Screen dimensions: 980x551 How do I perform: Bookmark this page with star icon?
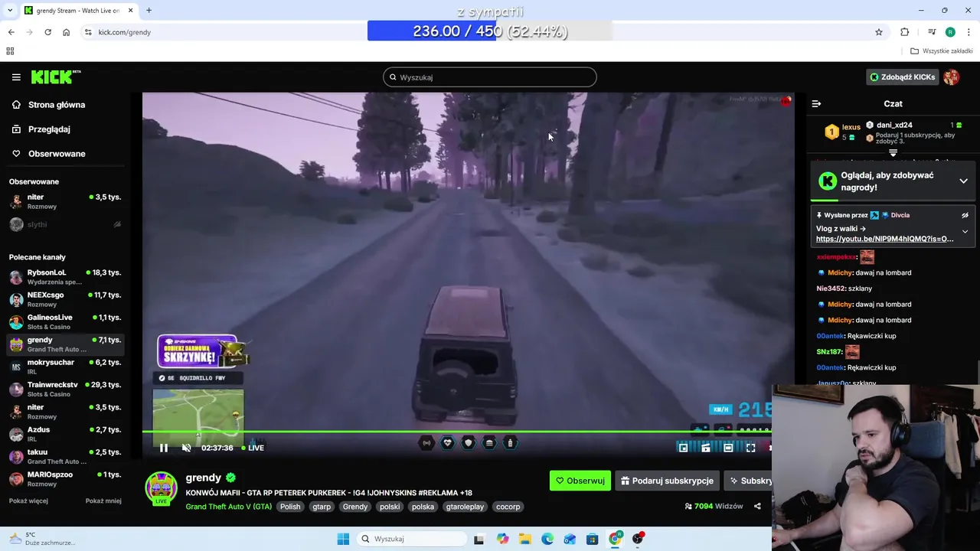[x=879, y=32]
